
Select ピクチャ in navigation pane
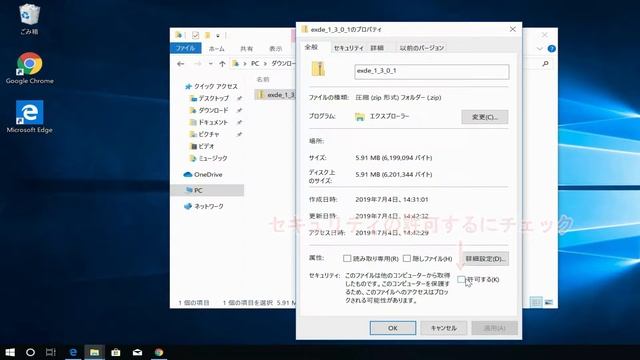pyautogui.click(x=205, y=134)
